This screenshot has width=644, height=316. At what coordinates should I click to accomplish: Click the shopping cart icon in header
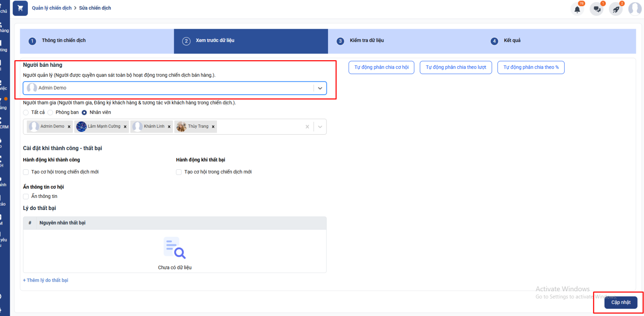pyautogui.click(x=20, y=8)
